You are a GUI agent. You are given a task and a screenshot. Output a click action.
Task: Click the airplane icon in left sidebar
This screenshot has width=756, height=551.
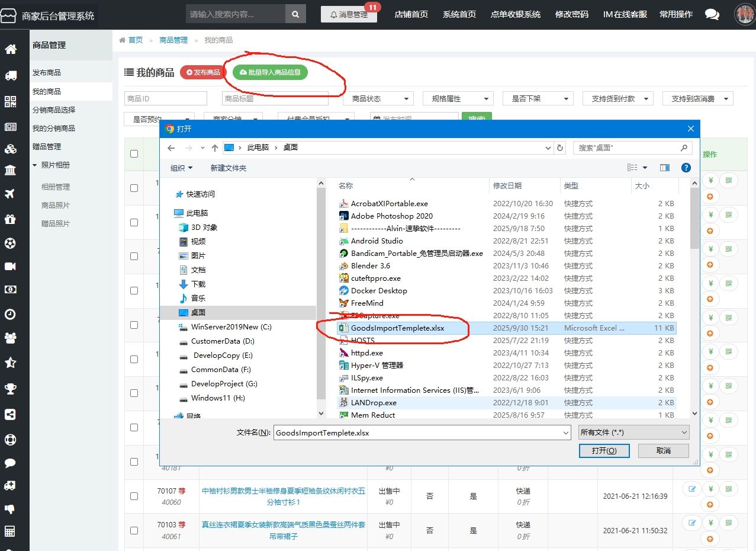[x=10, y=194]
